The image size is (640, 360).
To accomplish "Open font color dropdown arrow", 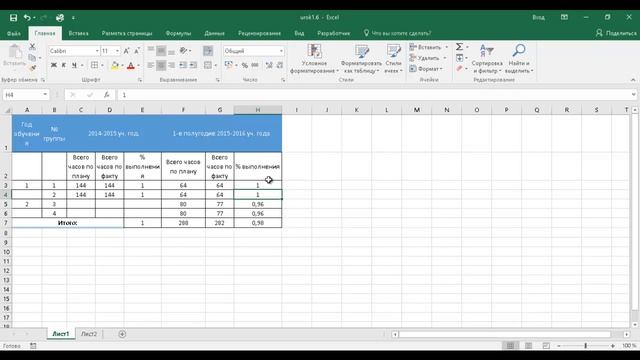I will [138, 65].
